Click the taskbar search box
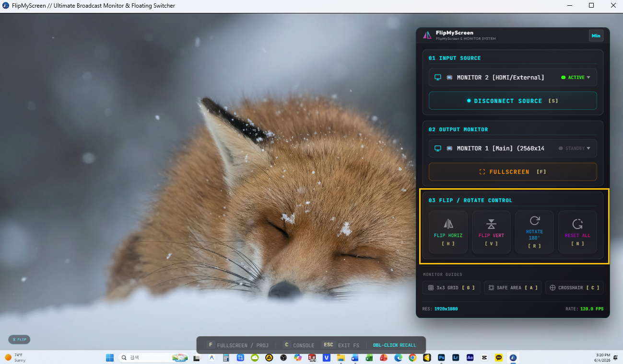Viewport: 623px width, 364px height. pos(153,358)
